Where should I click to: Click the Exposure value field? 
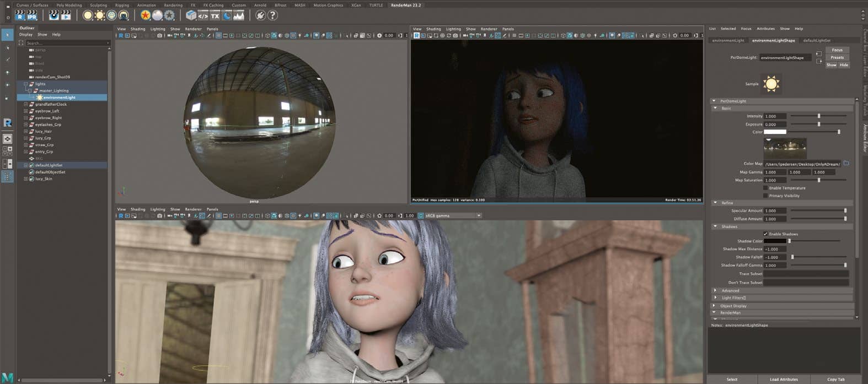tap(774, 124)
